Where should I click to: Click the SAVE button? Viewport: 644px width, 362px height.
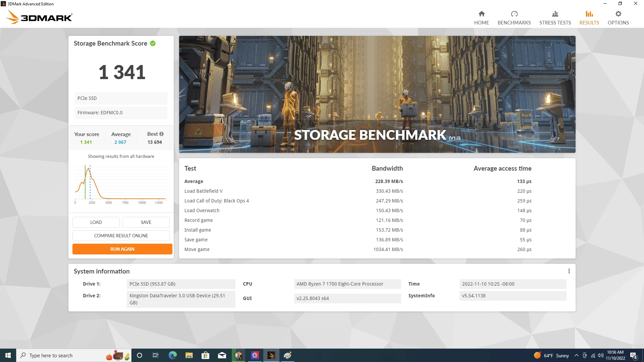(x=146, y=222)
